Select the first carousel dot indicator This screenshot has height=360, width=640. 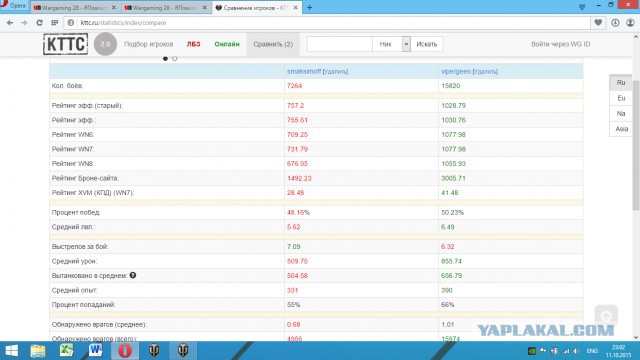pos(165,59)
